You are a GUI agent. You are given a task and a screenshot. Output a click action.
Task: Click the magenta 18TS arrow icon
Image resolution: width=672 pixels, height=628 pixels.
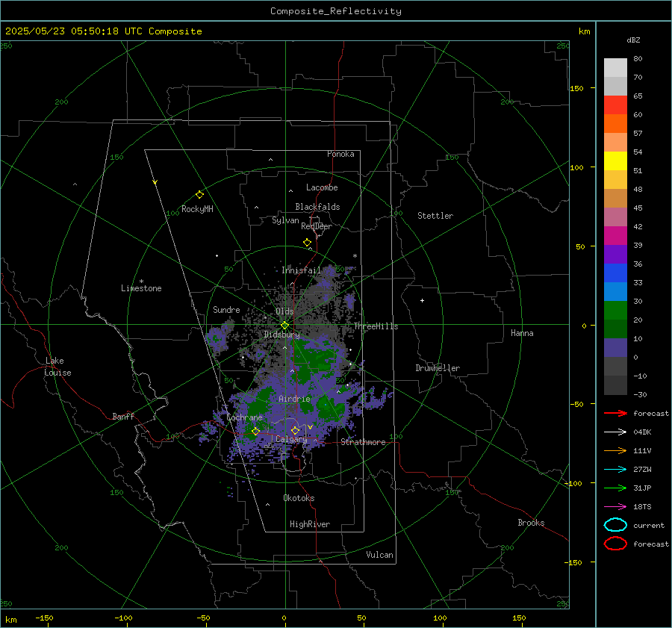pyautogui.click(x=615, y=507)
